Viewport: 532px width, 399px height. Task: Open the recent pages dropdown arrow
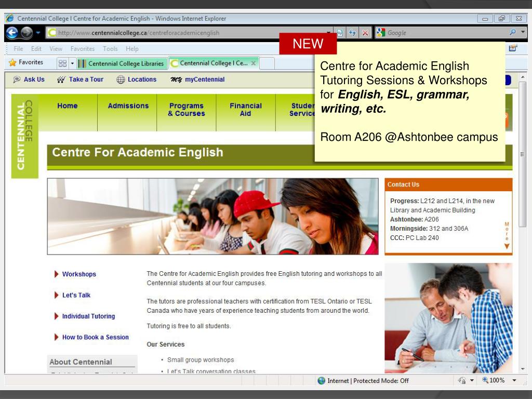coord(38,33)
